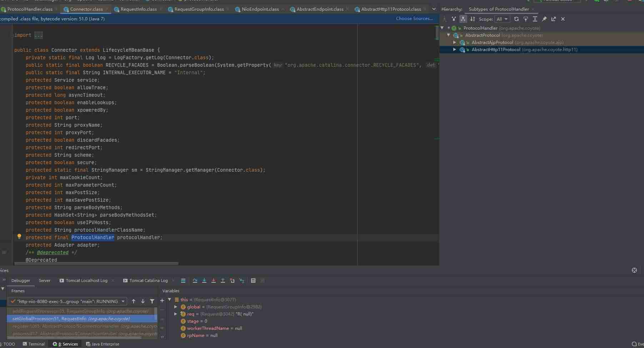644x348 pixels.
Task: Close the Tomcat Localhost Log tab
Action: [113, 281]
